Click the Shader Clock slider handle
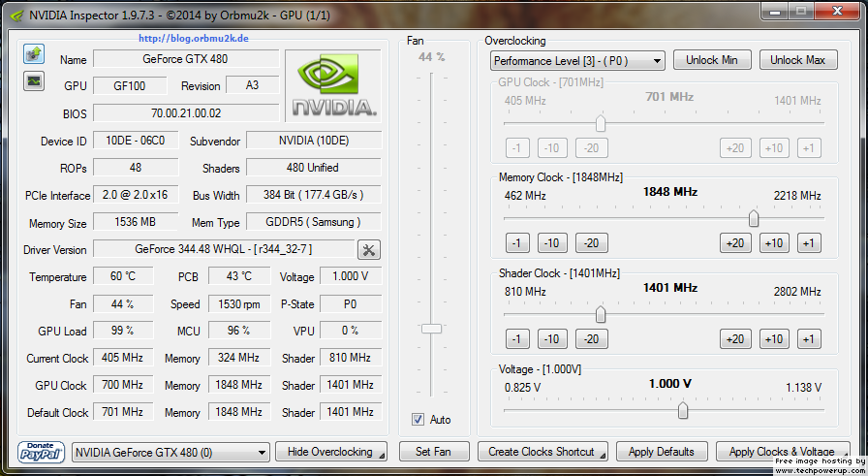 pos(601,314)
